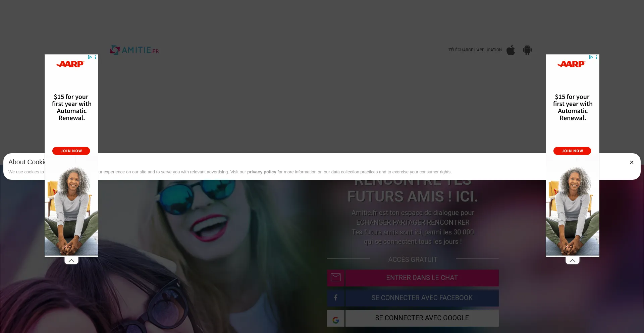Open the privacy policy link
The height and width of the screenshot is (333, 644).
pyautogui.click(x=262, y=172)
